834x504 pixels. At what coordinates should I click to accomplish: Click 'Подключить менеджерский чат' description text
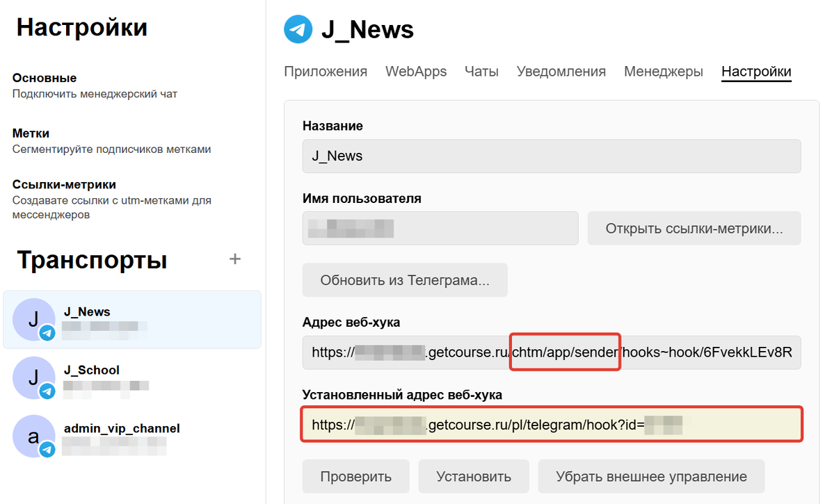coord(95,94)
